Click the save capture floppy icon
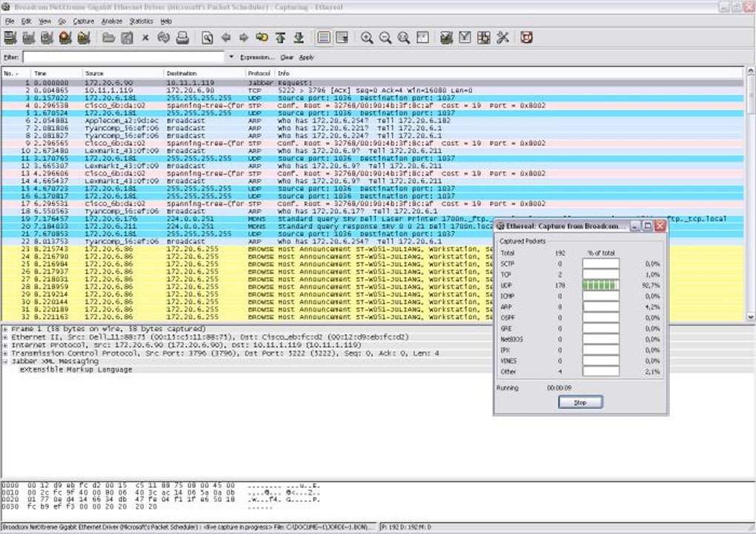The width and height of the screenshot is (756, 534). pos(127,38)
